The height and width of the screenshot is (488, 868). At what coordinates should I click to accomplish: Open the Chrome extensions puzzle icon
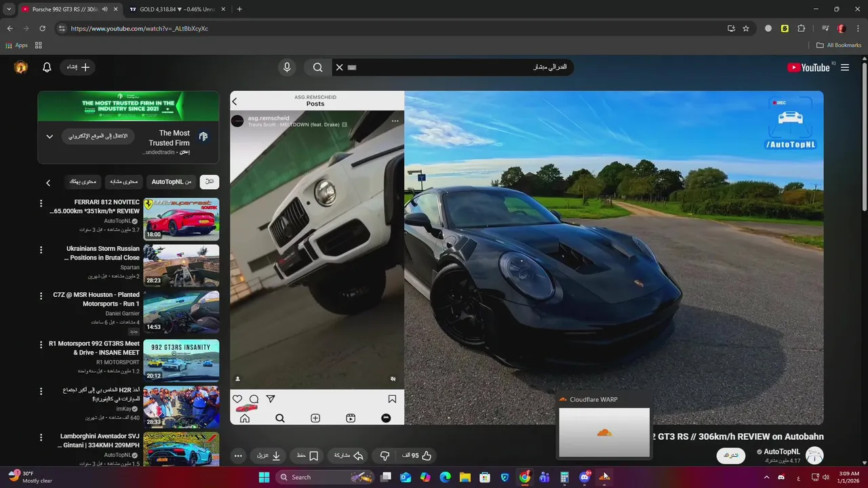pos(802,28)
